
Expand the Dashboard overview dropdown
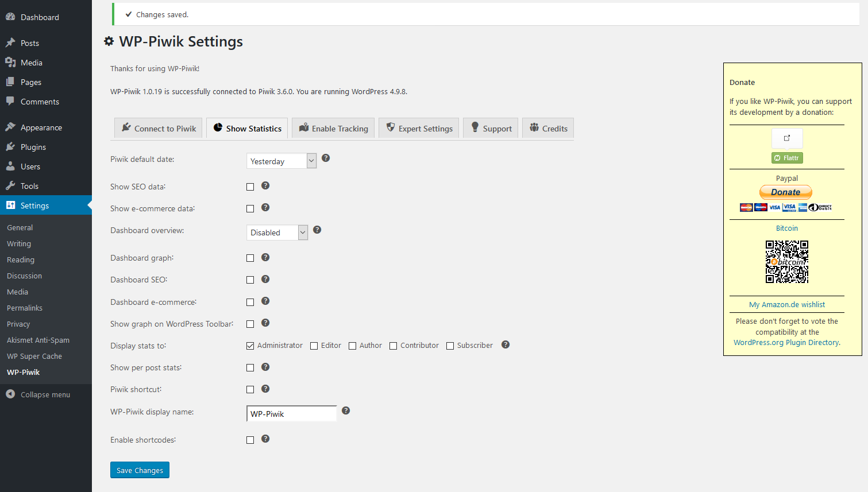(x=277, y=233)
